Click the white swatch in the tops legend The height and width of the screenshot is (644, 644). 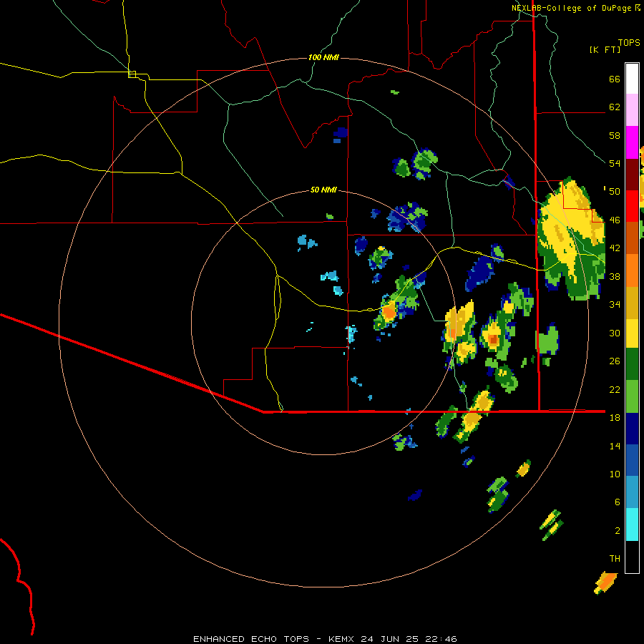tap(632, 79)
